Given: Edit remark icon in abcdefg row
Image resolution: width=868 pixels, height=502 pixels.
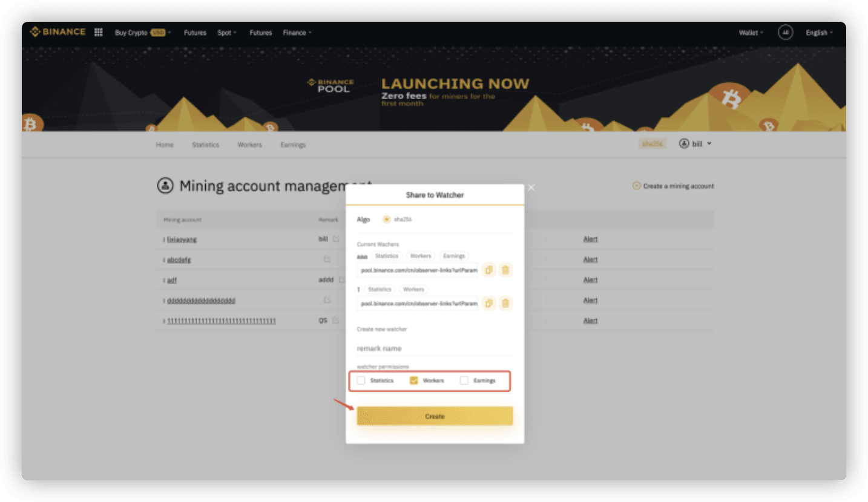Looking at the screenshot, I should pos(327,259).
